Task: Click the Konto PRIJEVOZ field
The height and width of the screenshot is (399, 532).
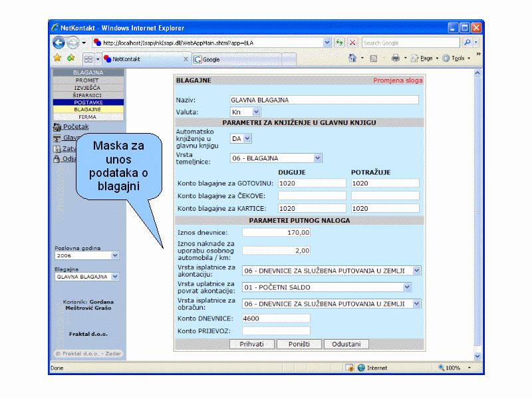Action: (276, 331)
